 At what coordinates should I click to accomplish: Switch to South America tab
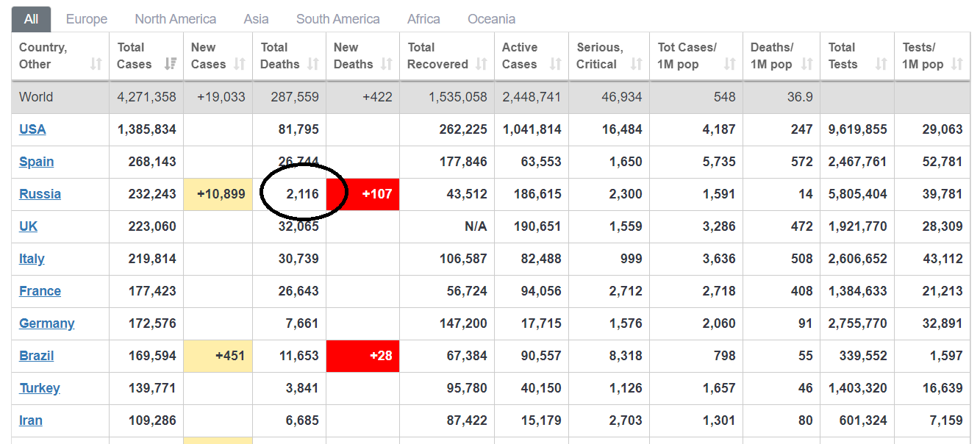click(x=338, y=19)
